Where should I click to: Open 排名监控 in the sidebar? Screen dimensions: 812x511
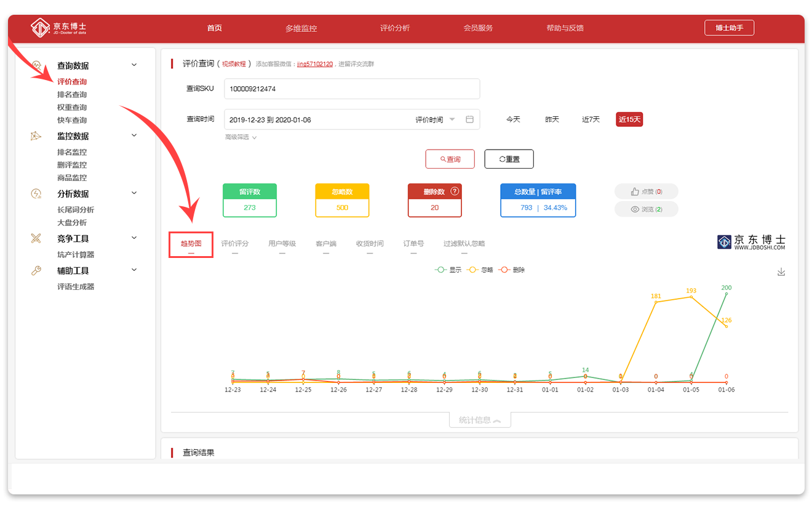point(72,152)
